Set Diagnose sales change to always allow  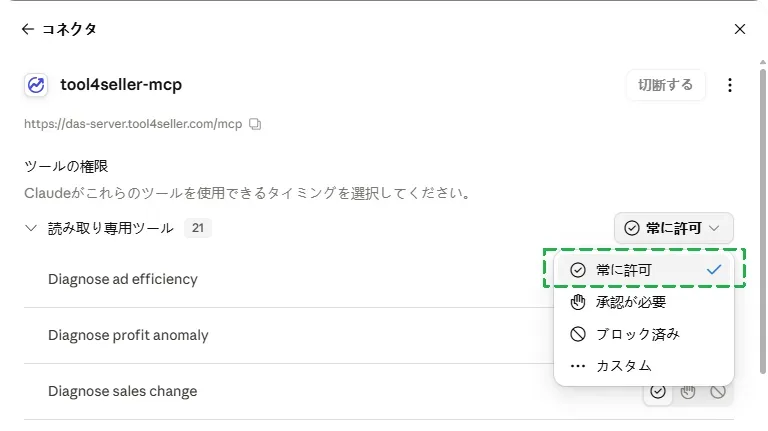pos(658,392)
